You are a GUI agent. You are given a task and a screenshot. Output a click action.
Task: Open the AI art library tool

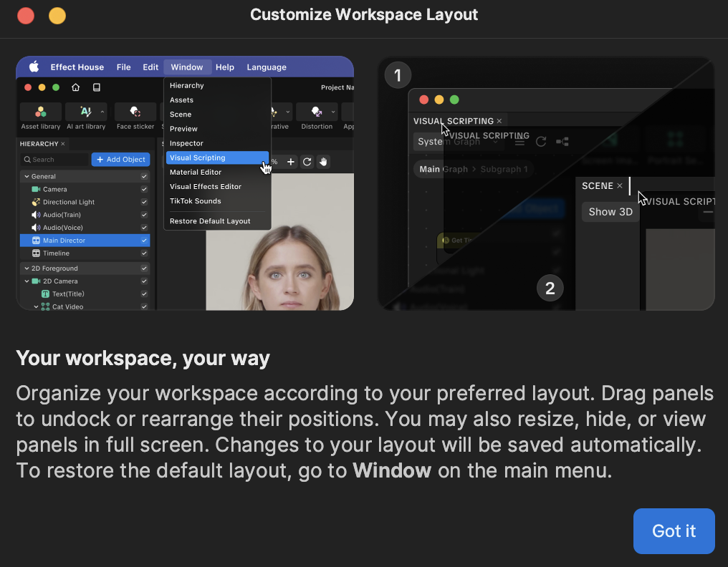coord(85,112)
